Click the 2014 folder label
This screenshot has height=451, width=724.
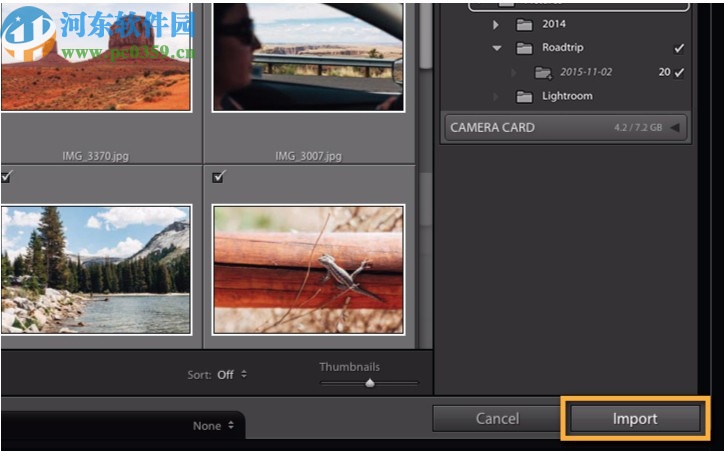554,24
